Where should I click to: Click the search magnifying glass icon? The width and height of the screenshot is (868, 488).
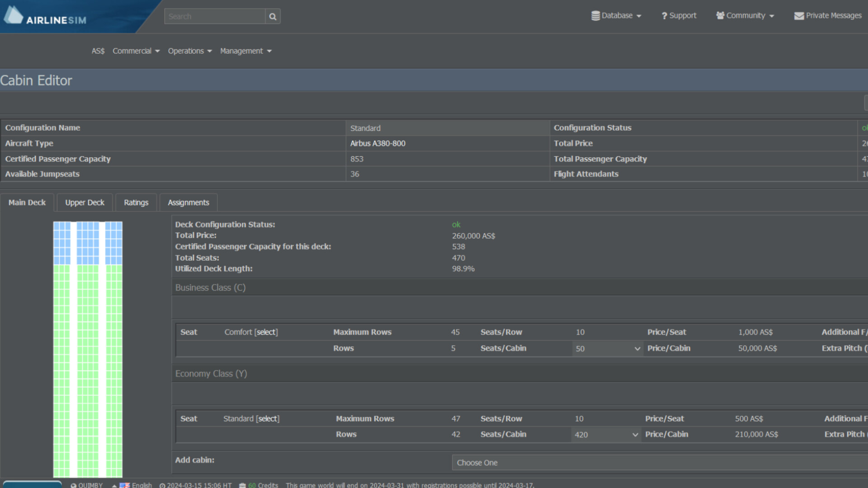pyautogui.click(x=273, y=16)
